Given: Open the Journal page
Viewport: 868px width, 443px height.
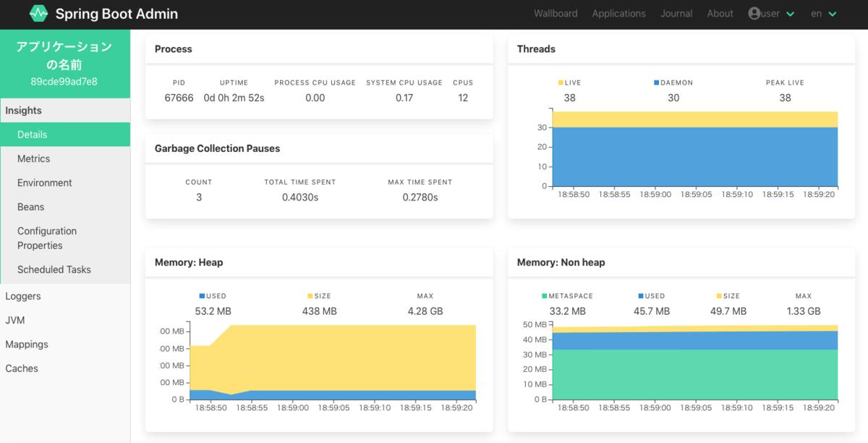Looking at the screenshot, I should click(676, 14).
